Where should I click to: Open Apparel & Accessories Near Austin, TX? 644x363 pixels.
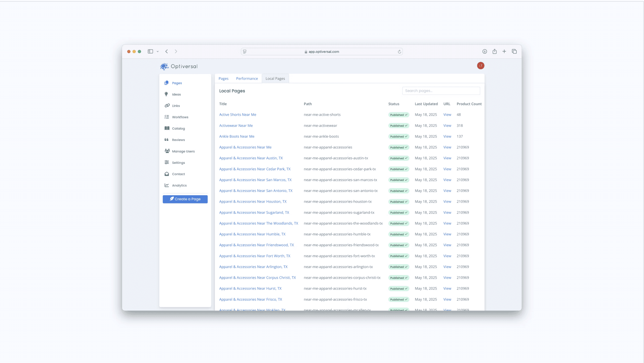pos(251,158)
